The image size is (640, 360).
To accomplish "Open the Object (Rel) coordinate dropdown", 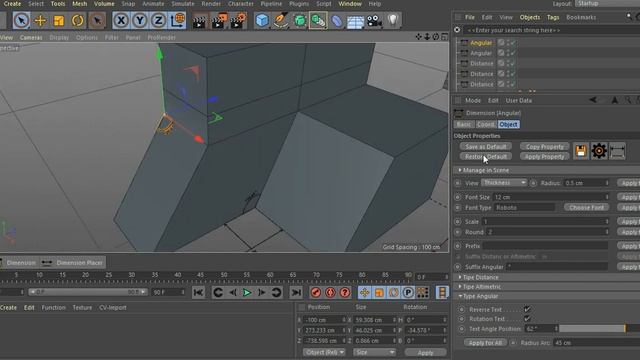I will coord(324,352).
